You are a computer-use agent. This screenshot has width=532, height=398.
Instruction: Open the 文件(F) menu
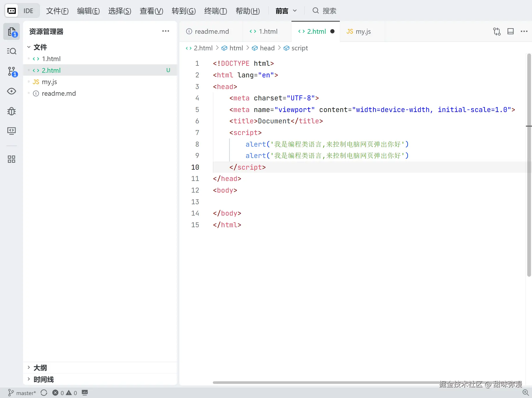(57, 11)
